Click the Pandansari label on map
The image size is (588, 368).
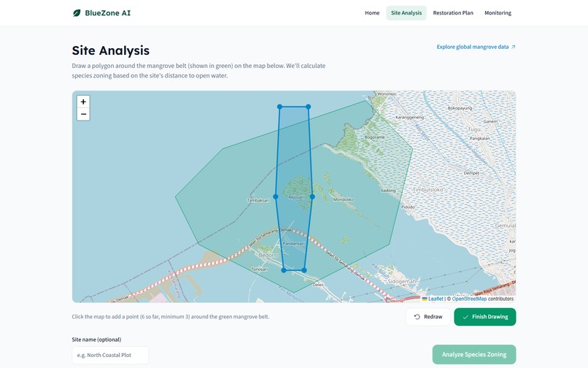(x=293, y=244)
